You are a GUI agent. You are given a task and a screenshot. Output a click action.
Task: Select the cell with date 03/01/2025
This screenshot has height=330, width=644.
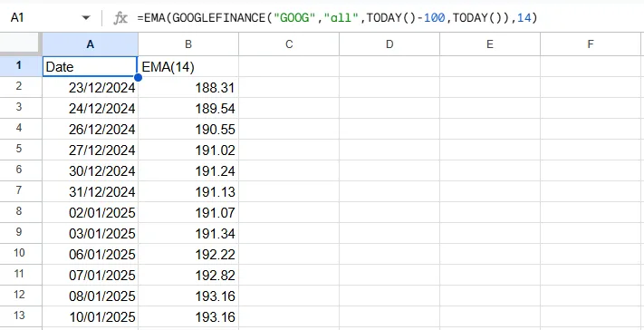[x=90, y=233]
